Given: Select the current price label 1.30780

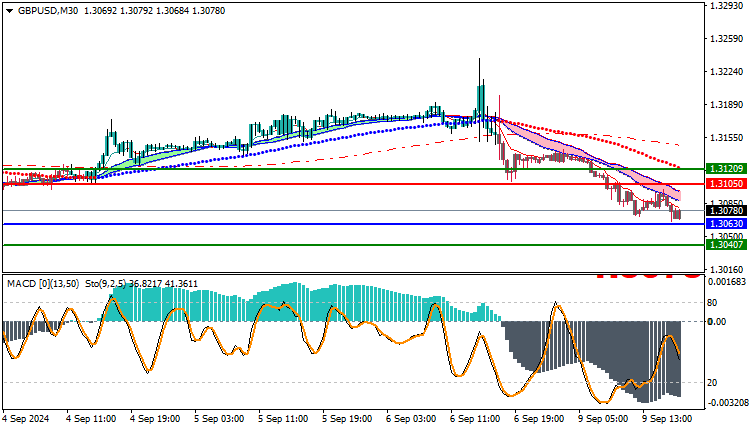Looking at the screenshot, I should 726,210.
